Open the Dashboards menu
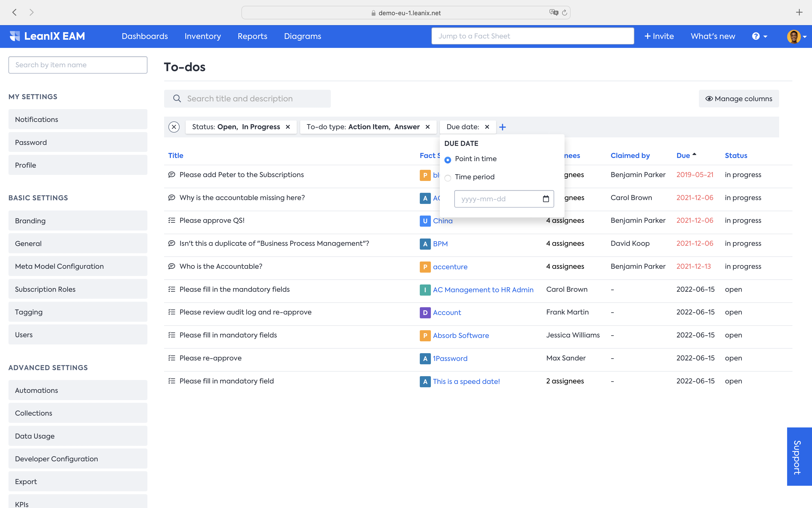This screenshot has height=508, width=812. (145, 36)
